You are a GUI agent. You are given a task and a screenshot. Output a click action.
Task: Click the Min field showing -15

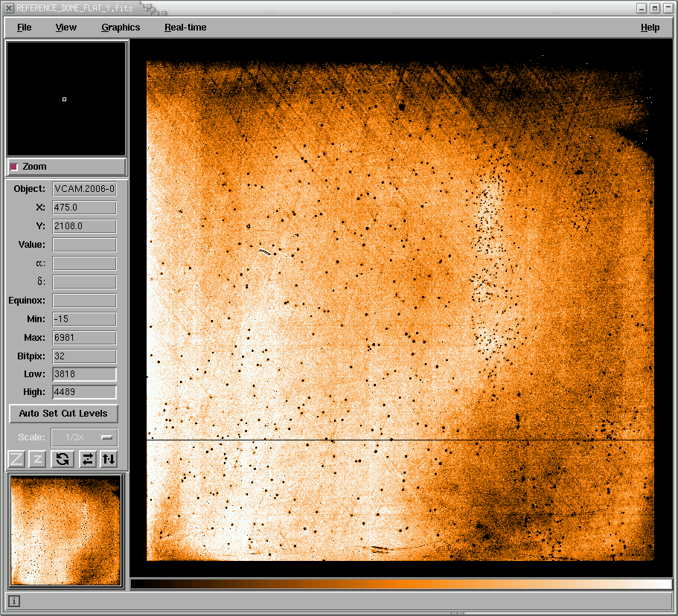pyautogui.click(x=84, y=319)
